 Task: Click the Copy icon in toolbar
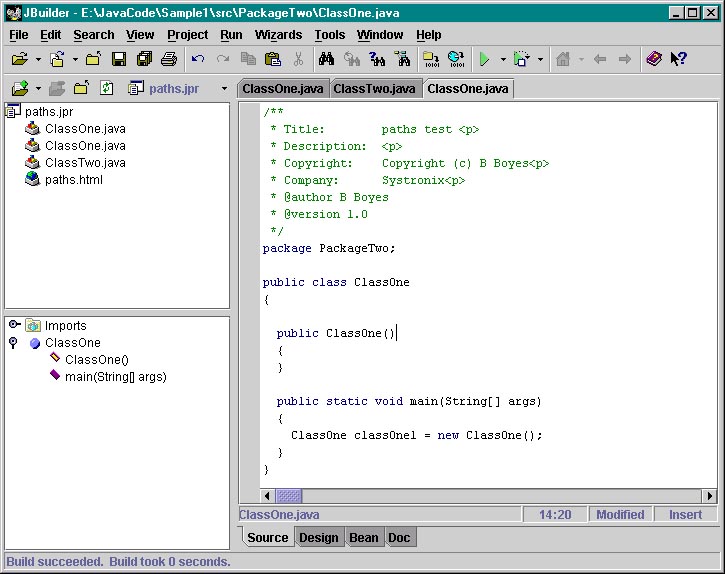tap(248, 60)
